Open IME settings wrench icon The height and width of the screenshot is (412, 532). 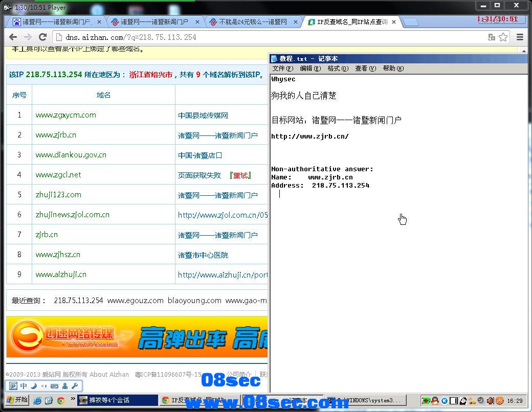(75, 386)
